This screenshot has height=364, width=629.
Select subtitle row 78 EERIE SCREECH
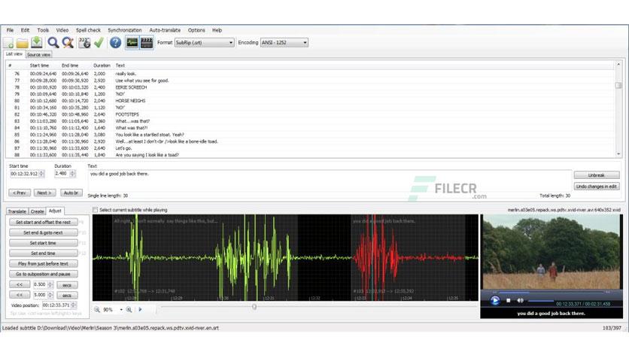[310, 87]
